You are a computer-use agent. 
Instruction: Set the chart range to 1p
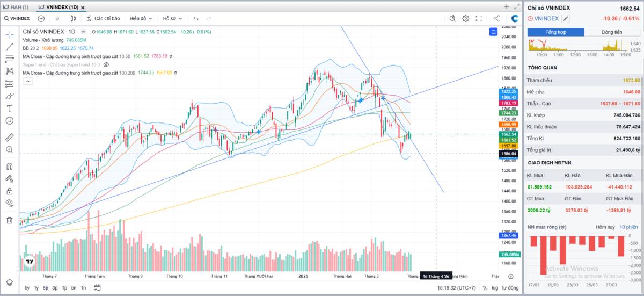(x=64, y=288)
